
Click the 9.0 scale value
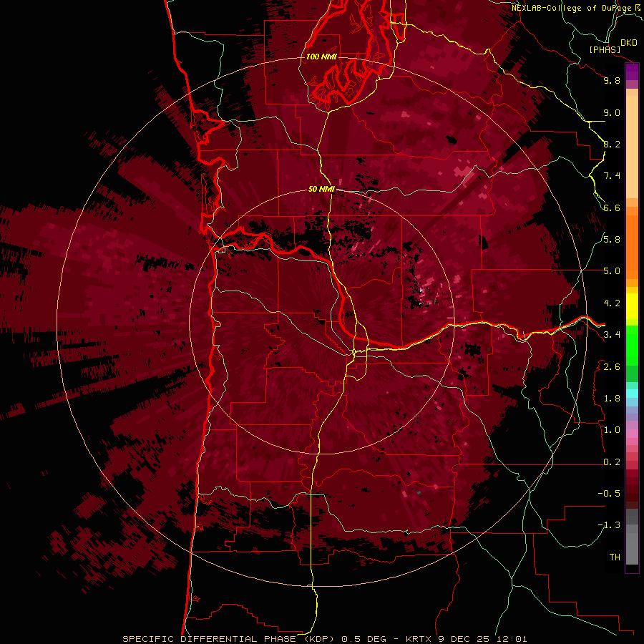(612, 112)
